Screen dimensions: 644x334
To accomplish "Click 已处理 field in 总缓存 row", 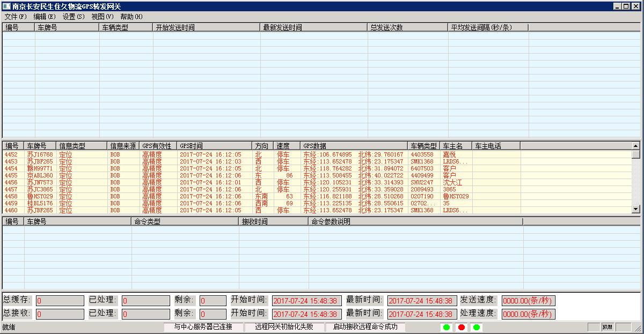I will [146, 301].
